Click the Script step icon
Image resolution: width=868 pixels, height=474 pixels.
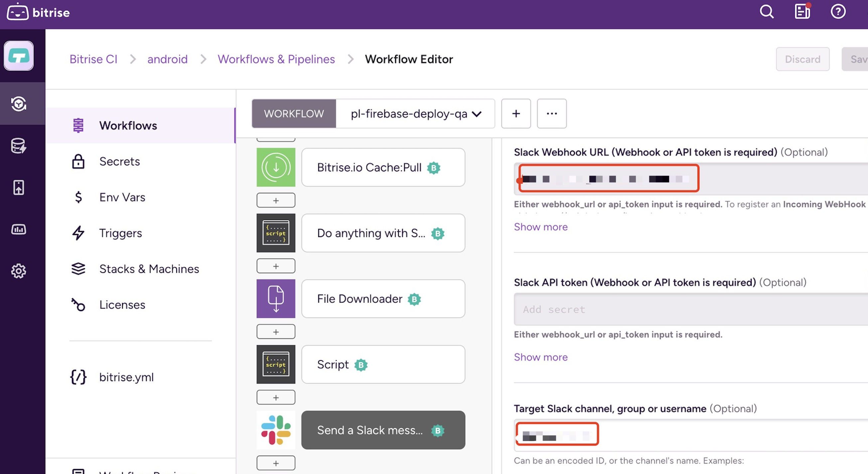click(276, 364)
